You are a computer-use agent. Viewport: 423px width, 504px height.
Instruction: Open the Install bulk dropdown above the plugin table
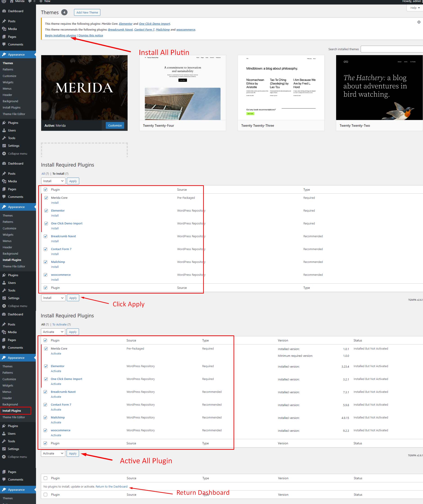53,181
